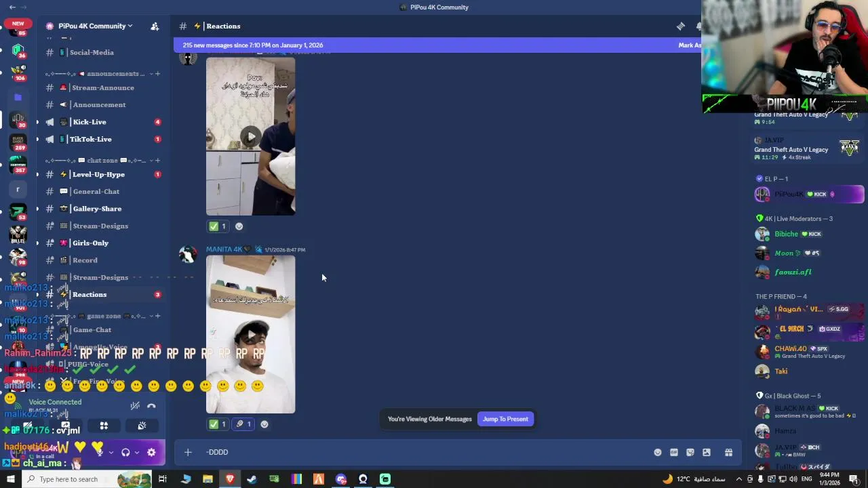Open File Explorer on taskbar
The image size is (868, 488).
coord(208,479)
